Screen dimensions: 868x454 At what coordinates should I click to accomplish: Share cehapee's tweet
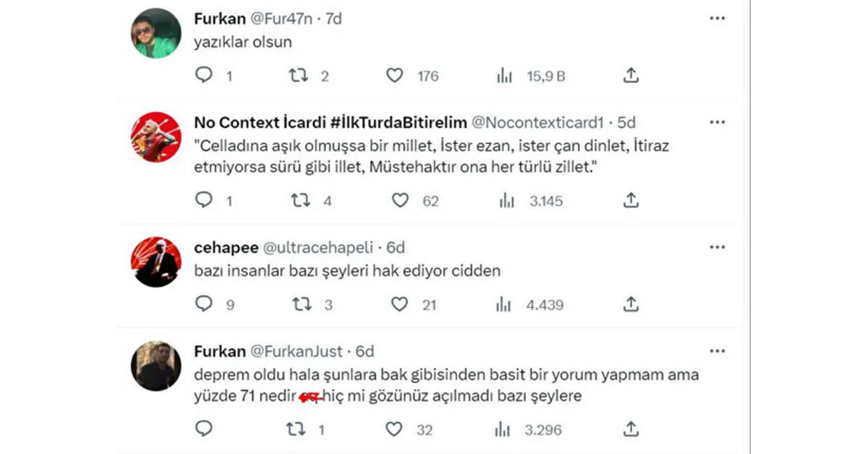(630, 304)
